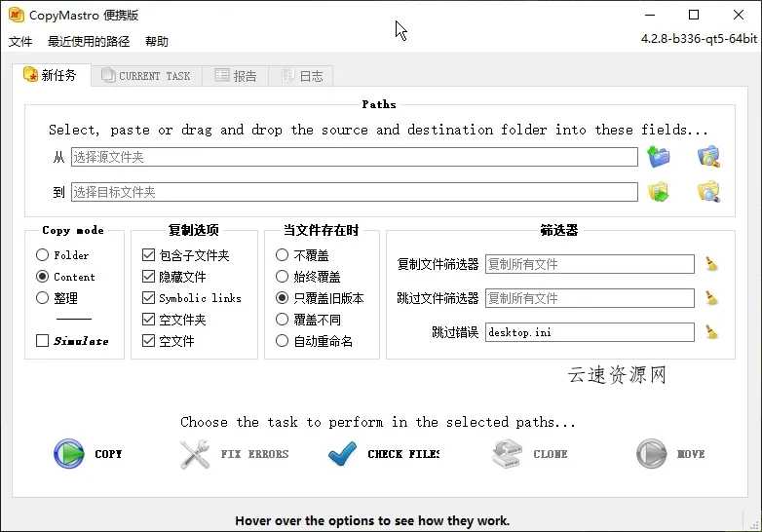Open the 帮助 menu
Viewport: 762px width, 532px height.
[157, 41]
